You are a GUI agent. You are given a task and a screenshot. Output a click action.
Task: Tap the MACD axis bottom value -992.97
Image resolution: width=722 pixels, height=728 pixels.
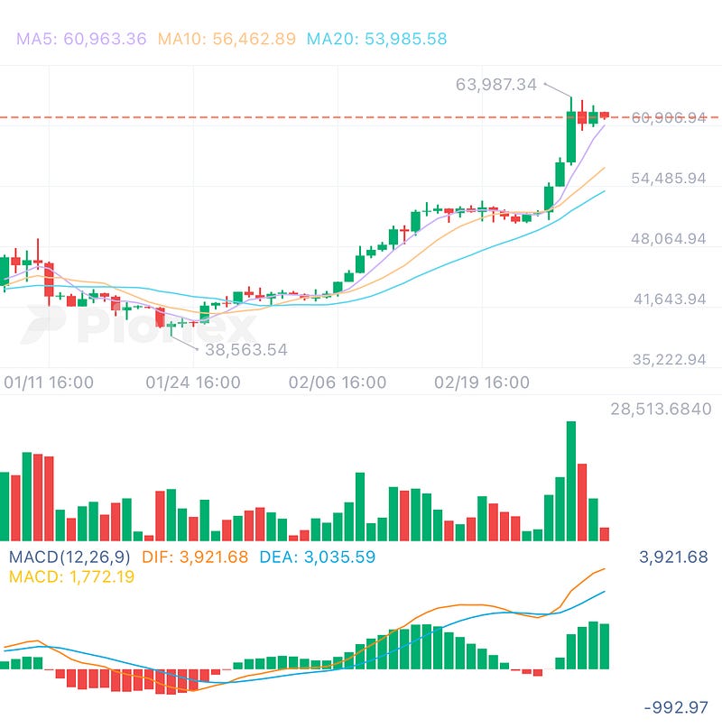(676, 707)
